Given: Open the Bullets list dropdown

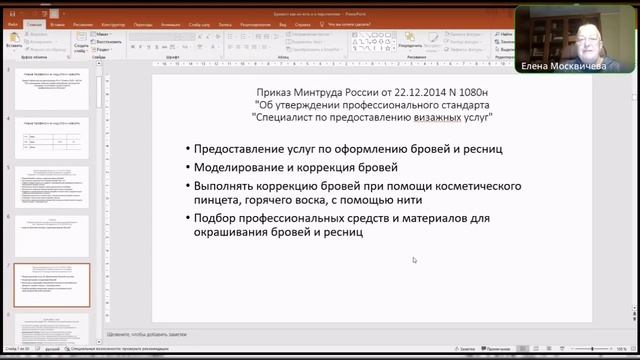Looking at the screenshot, I should tap(236, 37).
